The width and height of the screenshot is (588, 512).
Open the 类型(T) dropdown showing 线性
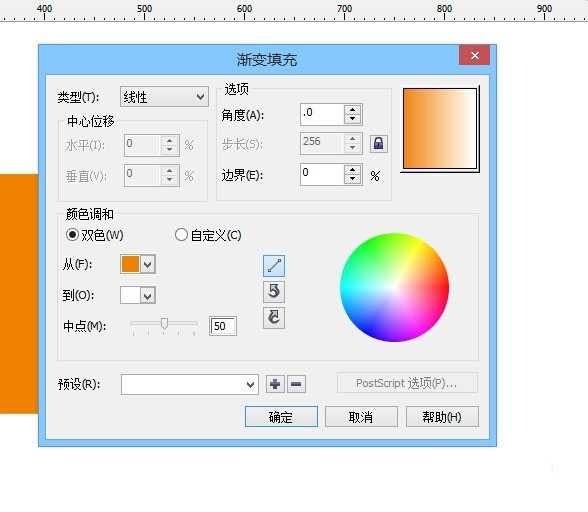click(164, 97)
